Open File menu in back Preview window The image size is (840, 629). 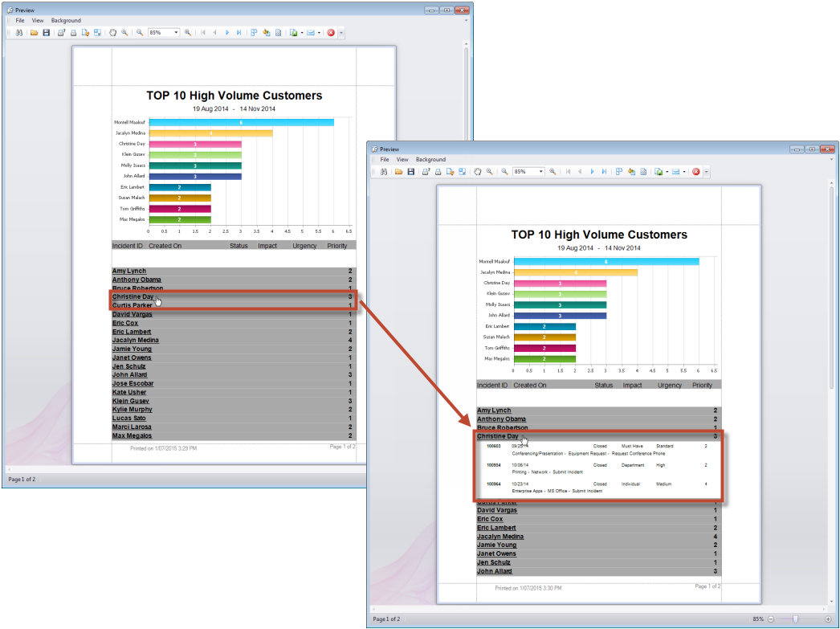[x=20, y=20]
